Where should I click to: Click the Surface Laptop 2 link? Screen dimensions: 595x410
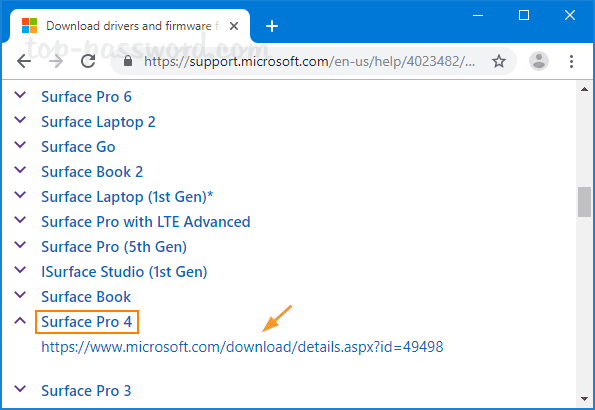[x=98, y=122]
